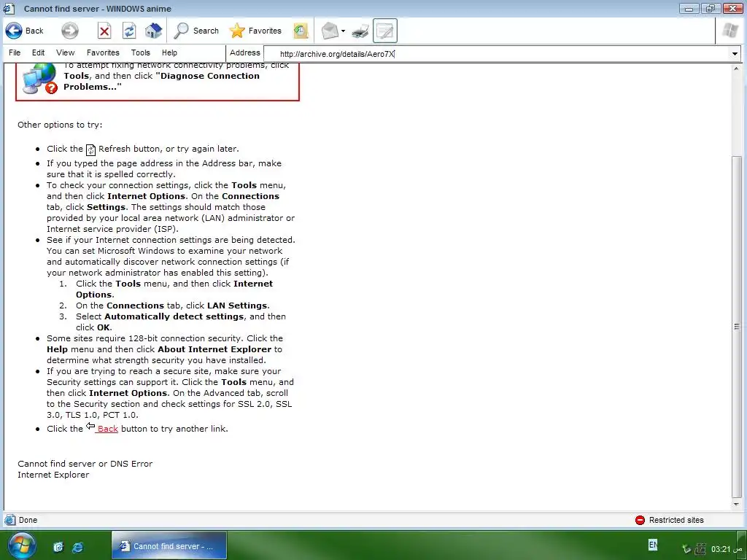Print the page with printer icon
Image resolution: width=747 pixels, height=560 pixels.
pos(360,31)
